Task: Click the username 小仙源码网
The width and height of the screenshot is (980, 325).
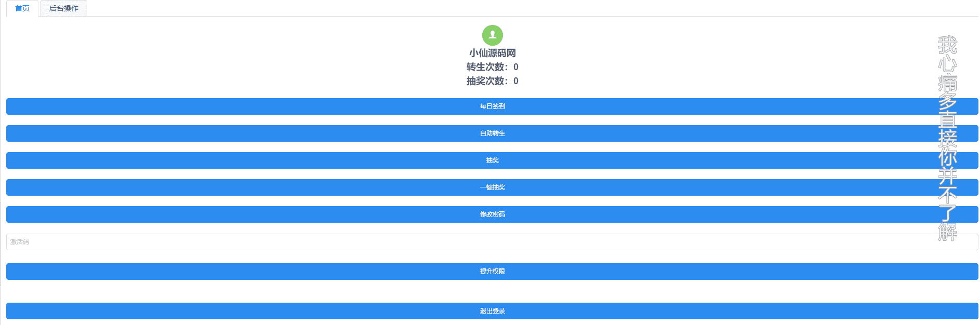Action: point(492,53)
